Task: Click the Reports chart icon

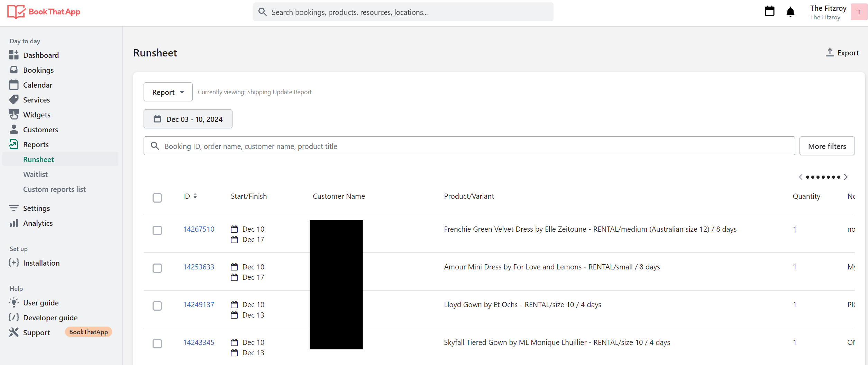Action: (x=13, y=144)
